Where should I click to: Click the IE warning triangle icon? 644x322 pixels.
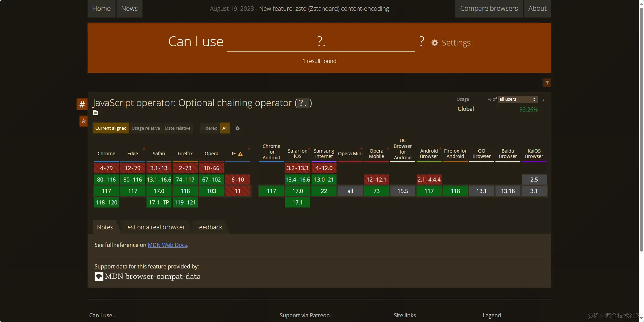[x=240, y=154]
